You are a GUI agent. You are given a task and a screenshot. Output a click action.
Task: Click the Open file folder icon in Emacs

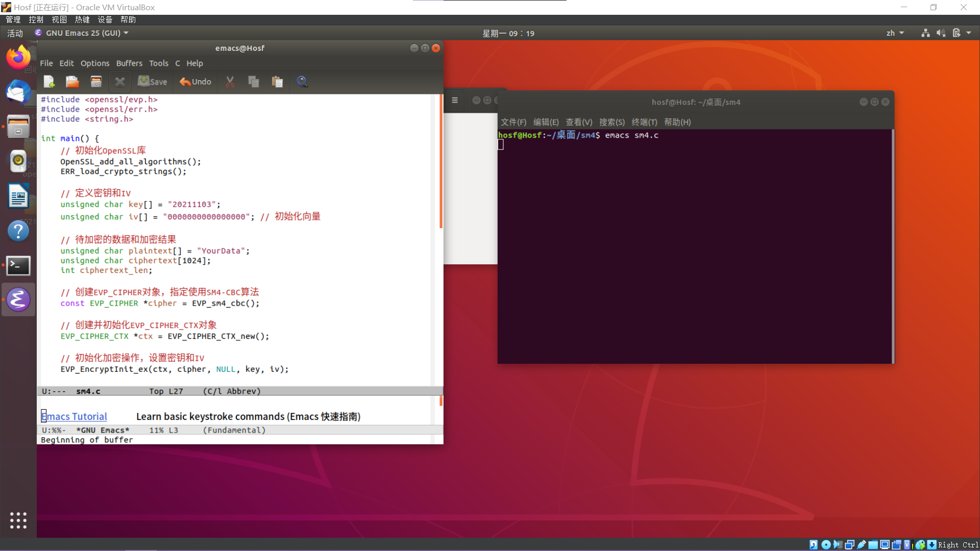tap(72, 82)
